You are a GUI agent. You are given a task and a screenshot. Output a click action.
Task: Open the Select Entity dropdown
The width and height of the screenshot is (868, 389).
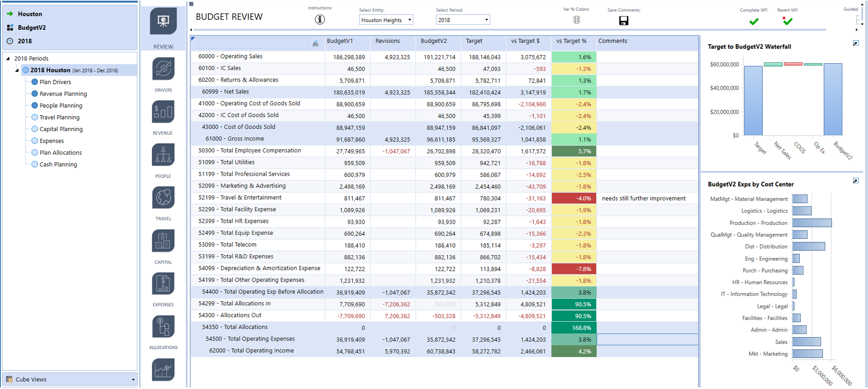386,20
